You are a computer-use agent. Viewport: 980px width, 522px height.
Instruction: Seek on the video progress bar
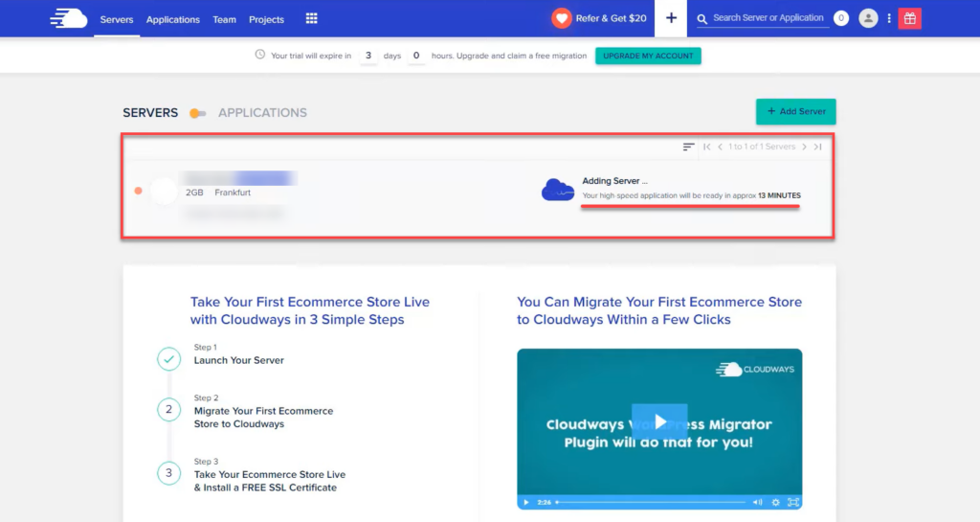point(650,502)
